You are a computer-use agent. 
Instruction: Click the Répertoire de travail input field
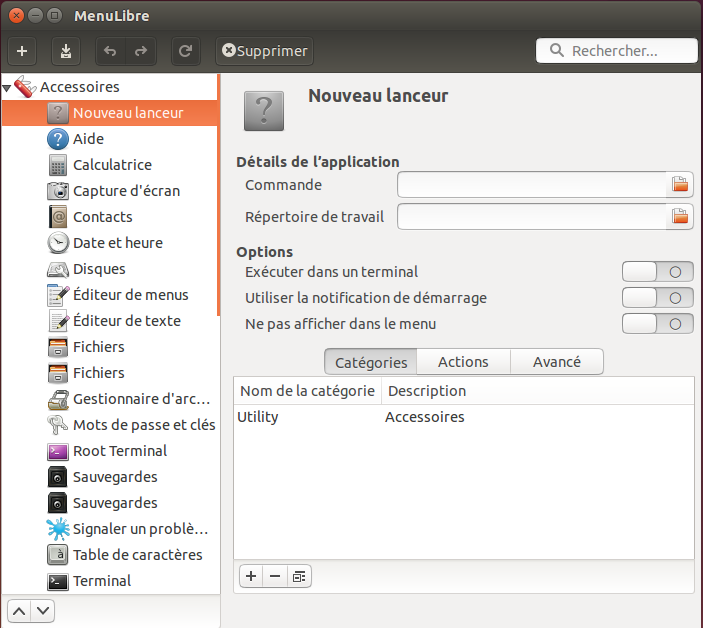pos(532,217)
